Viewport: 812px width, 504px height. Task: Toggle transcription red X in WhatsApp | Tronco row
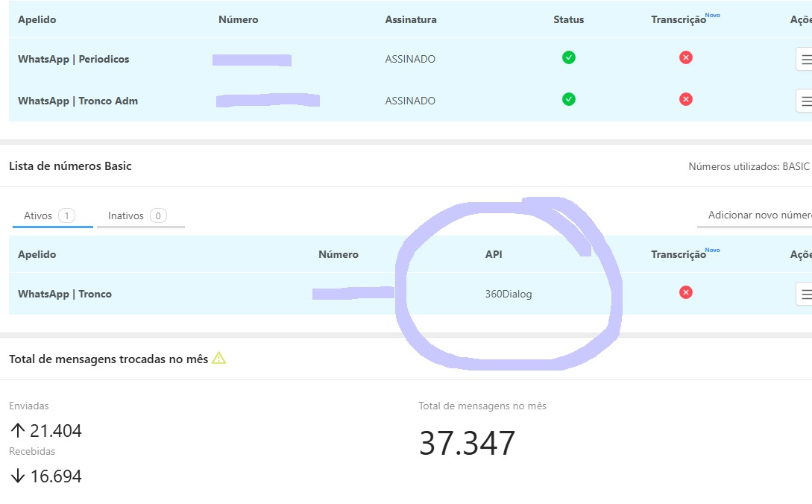[x=686, y=292]
